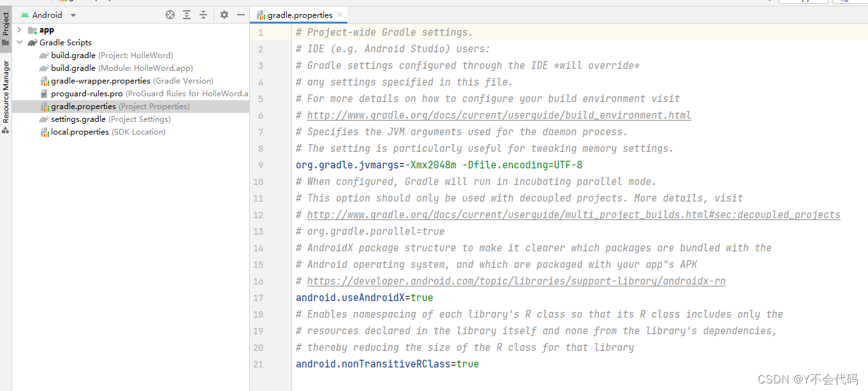
Task: Close the gradle.properties editor tab
Action: click(x=340, y=15)
